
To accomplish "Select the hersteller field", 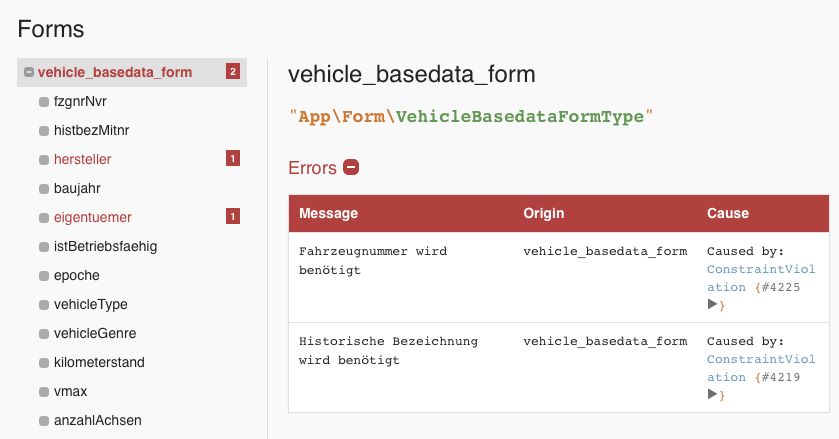I will click(x=82, y=159).
